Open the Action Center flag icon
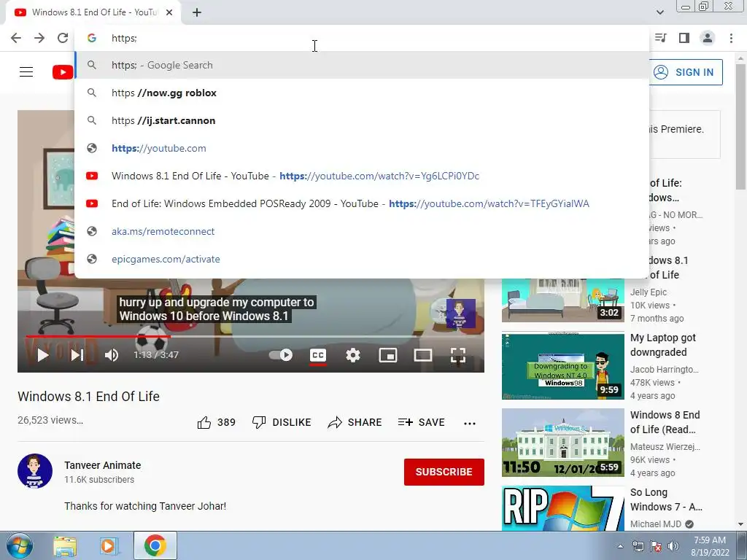The image size is (747, 560). pos(656,546)
